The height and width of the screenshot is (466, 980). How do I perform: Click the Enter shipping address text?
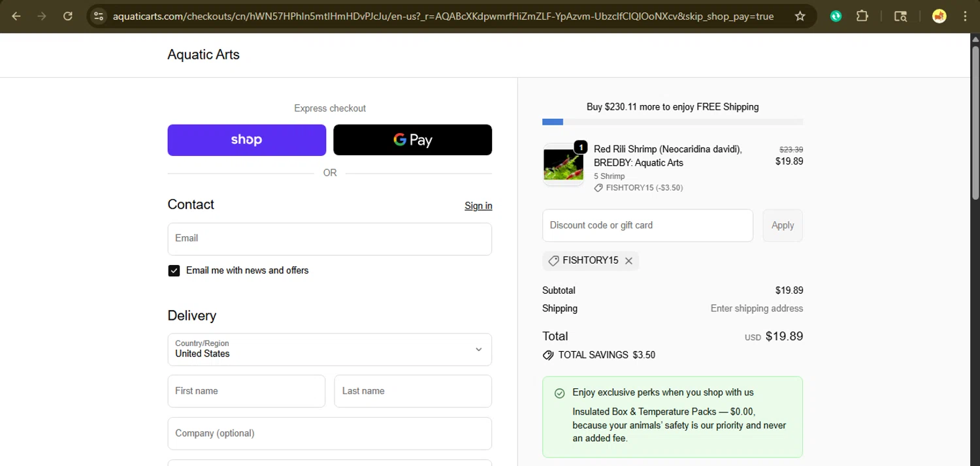pos(757,309)
